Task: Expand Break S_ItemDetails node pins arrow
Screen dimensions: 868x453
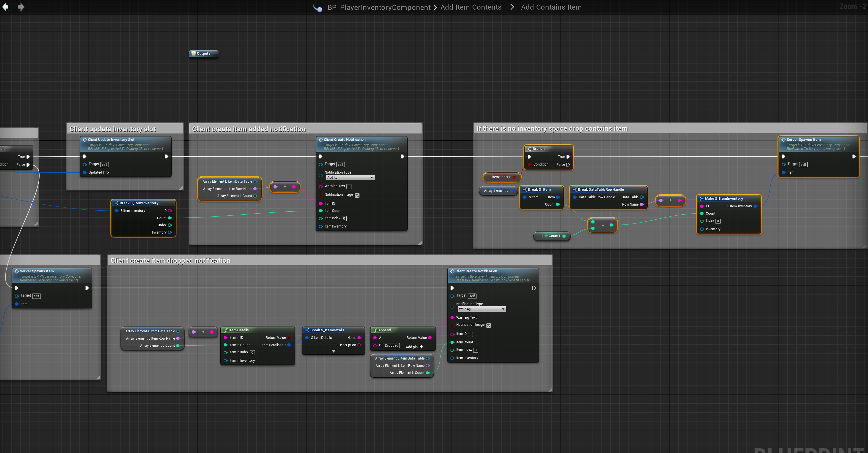Action: [x=334, y=351]
